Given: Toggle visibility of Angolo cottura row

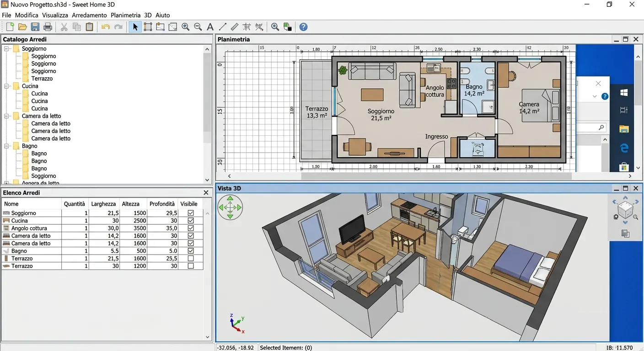Looking at the screenshot, I should 191,228.
